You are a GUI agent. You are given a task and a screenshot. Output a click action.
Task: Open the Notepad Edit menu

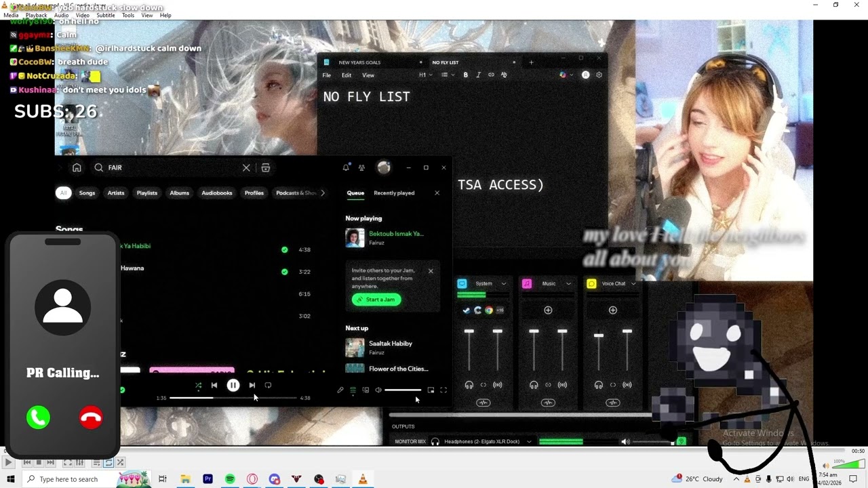coord(347,75)
